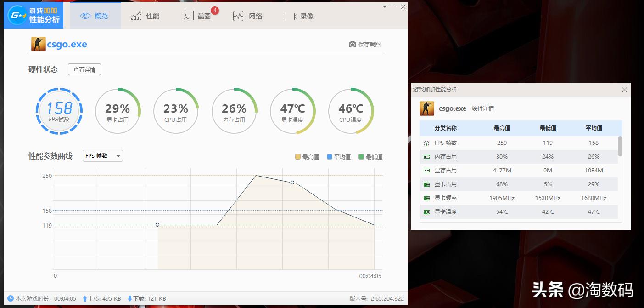This screenshot has height=308, width=644.
Task: Click the small down arrow near the window controls
Action: pos(385,7)
